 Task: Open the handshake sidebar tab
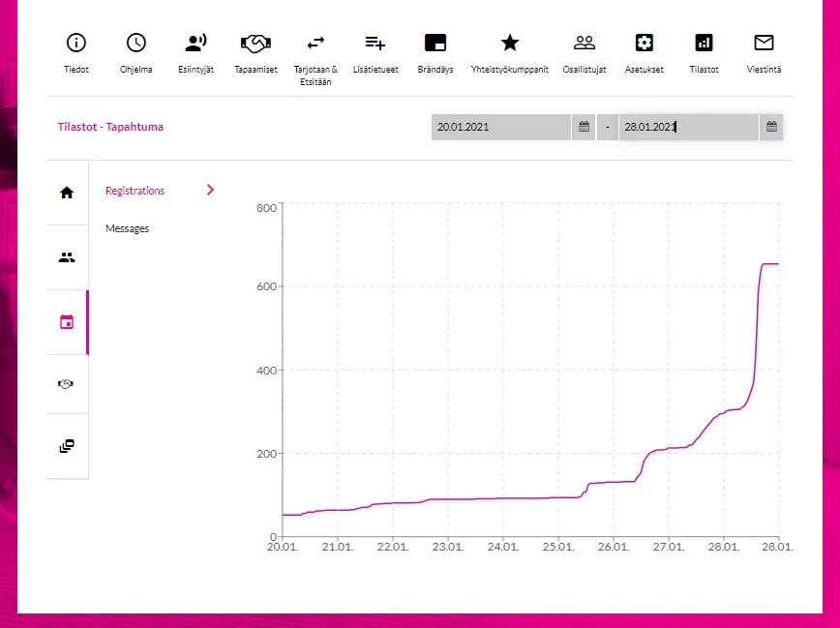click(67, 384)
